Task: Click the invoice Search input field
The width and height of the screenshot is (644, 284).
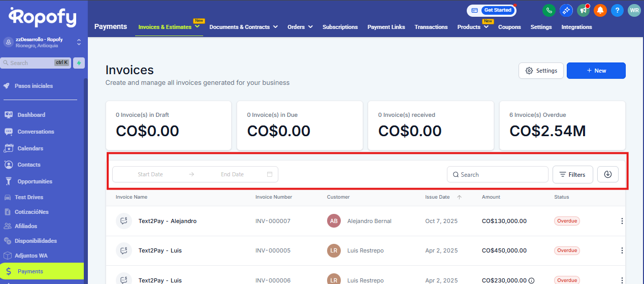Action: 498,174
